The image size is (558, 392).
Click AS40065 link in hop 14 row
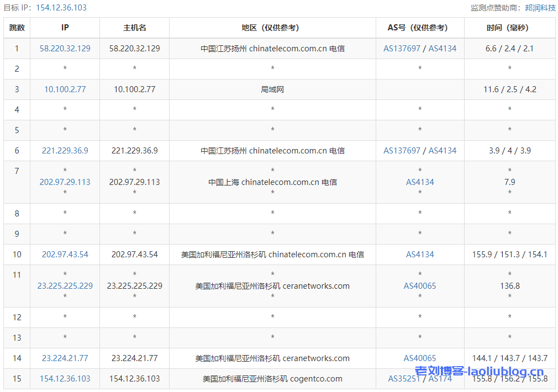(x=420, y=358)
